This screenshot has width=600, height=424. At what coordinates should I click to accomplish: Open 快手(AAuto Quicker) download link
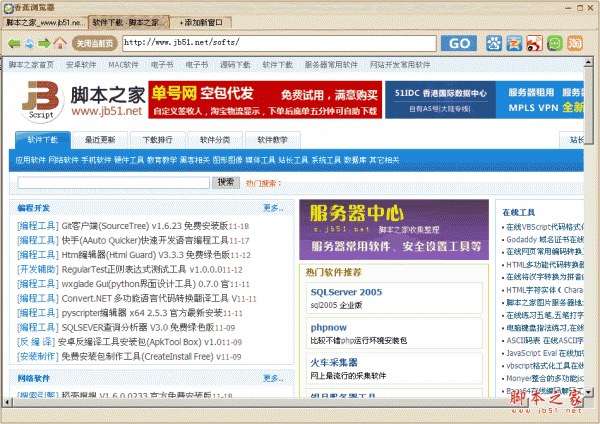pyautogui.click(x=145, y=241)
